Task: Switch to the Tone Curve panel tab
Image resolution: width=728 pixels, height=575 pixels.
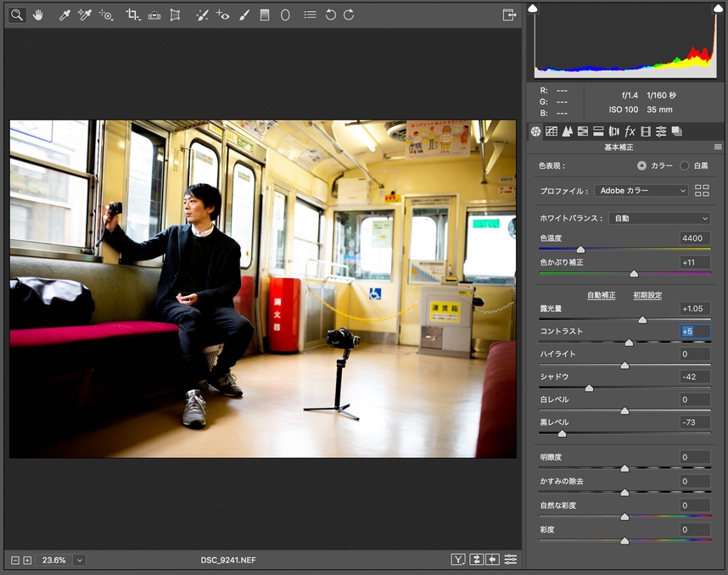Action: click(x=552, y=131)
